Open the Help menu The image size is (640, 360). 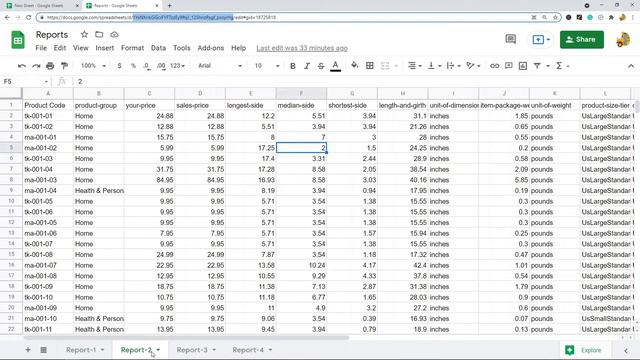238,48
